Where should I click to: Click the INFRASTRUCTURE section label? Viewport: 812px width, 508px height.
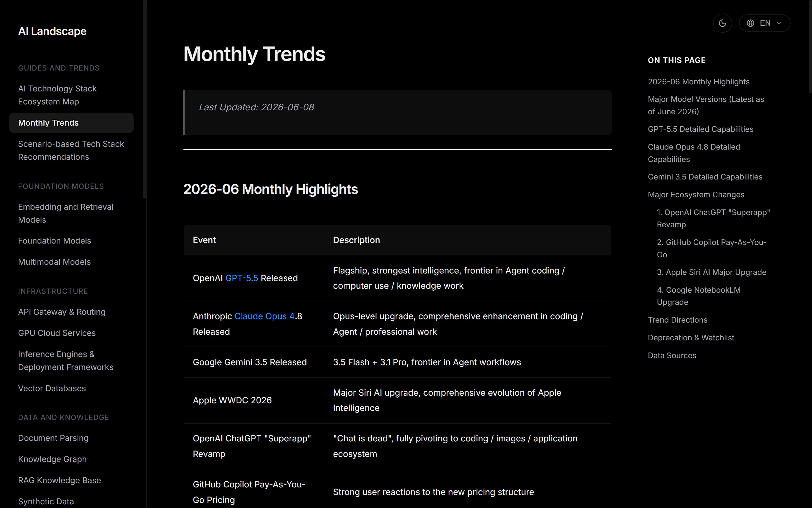coord(53,291)
